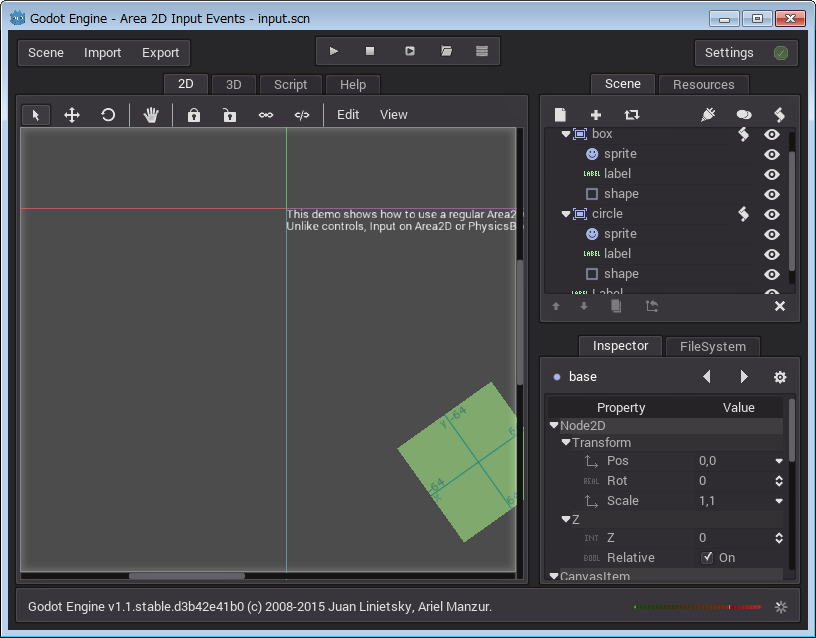Open node groups icon

(x=744, y=114)
